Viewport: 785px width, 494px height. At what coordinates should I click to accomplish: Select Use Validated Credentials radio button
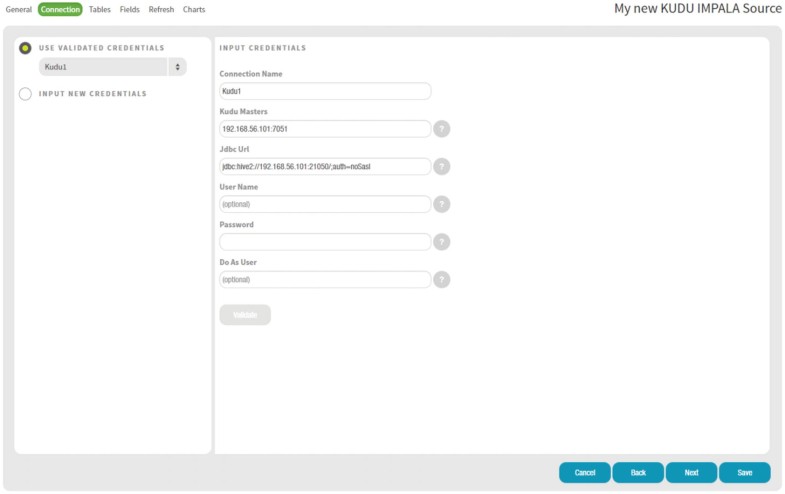(x=25, y=48)
